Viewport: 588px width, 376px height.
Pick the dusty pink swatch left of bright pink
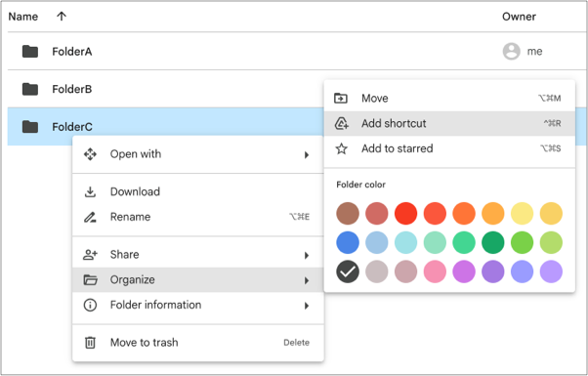405,272
